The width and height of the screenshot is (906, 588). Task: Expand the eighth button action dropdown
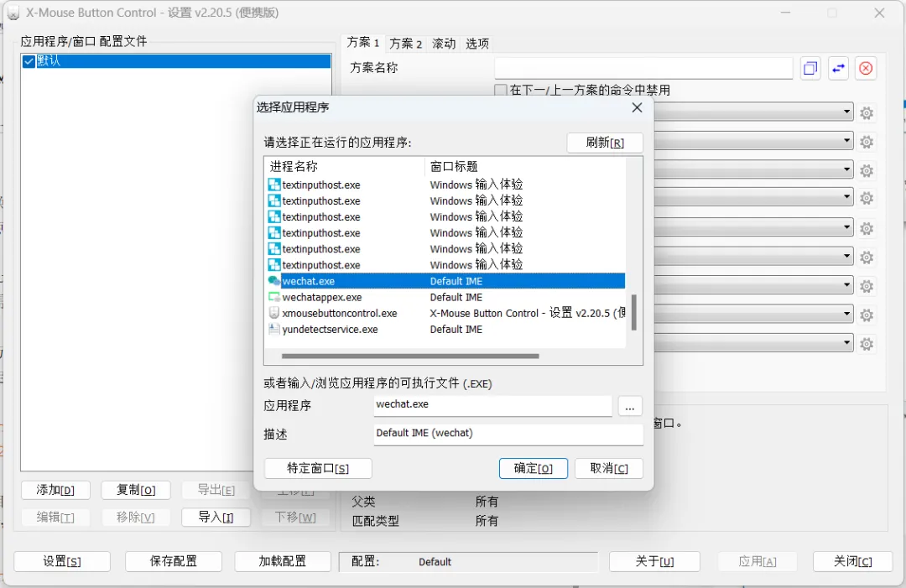846,314
